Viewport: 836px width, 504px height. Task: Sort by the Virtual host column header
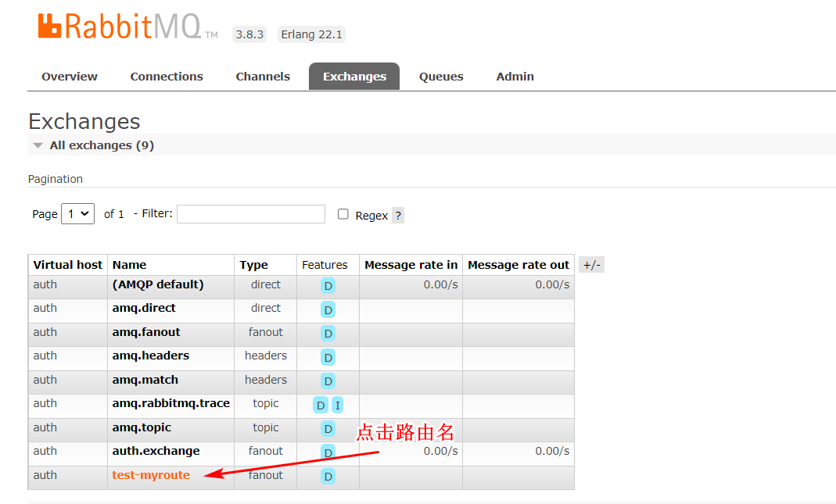pyautogui.click(x=67, y=265)
